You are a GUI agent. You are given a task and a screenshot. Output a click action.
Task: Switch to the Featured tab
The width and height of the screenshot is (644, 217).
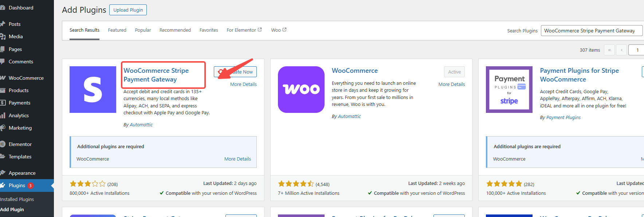[117, 30]
